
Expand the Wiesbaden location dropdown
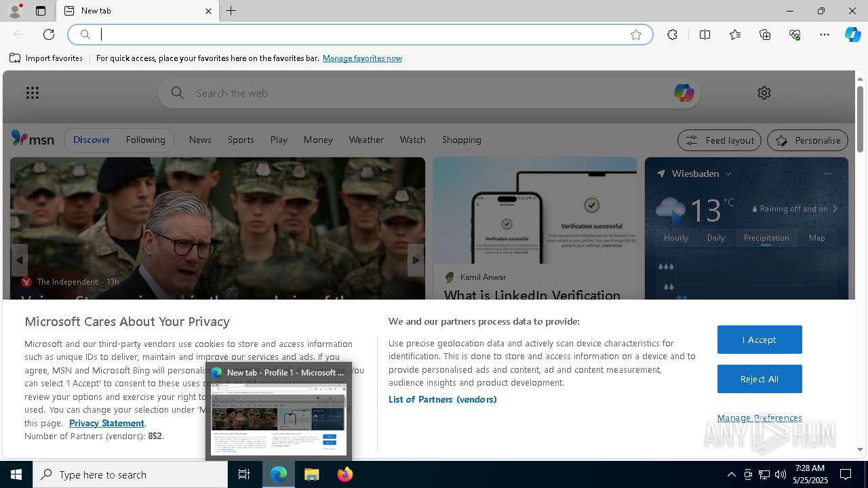tap(728, 174)
